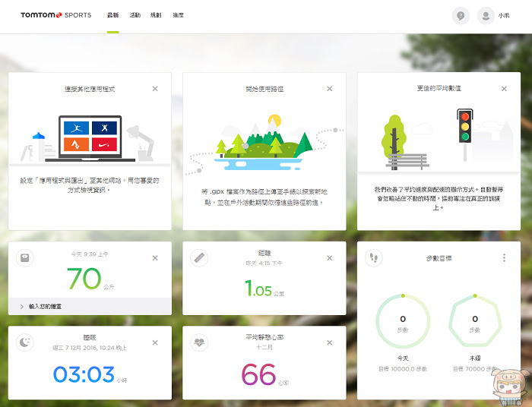Click the 今天 circular steps progress ring
Viewport: 532px width, 407px height.
click(x=403, y=320)
